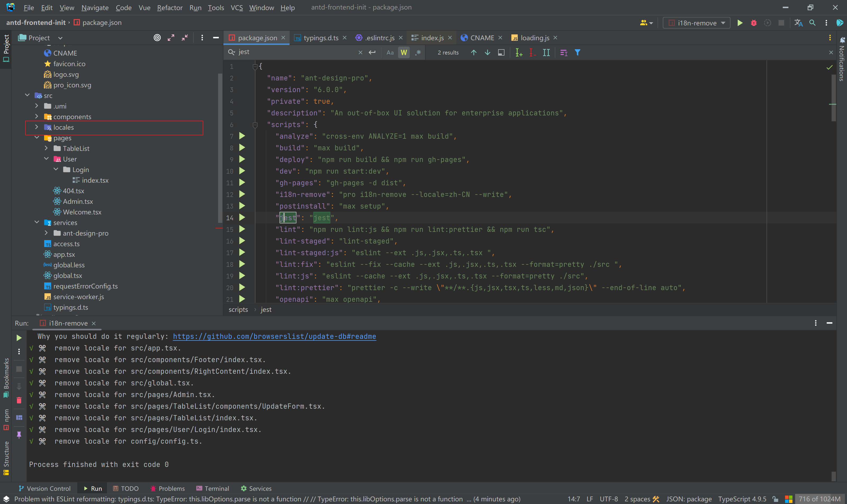Switch to the typings.d.ts tab
Viewport: 847px width, 504px height.
[321, 38]
